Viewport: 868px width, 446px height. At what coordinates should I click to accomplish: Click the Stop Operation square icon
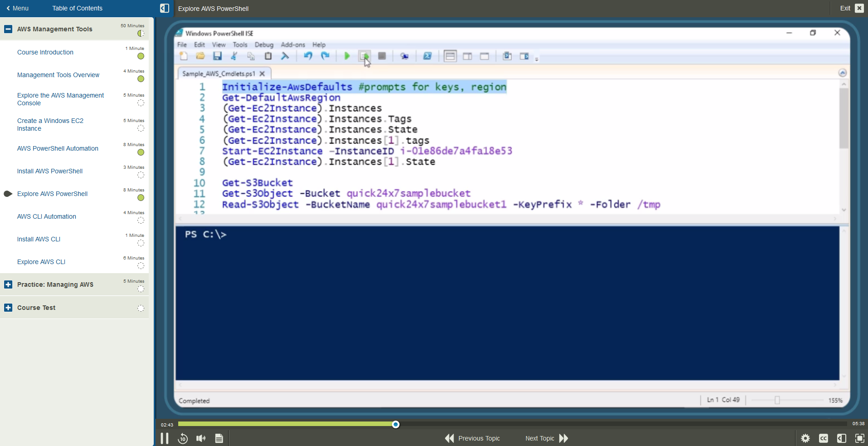(382, 56)
